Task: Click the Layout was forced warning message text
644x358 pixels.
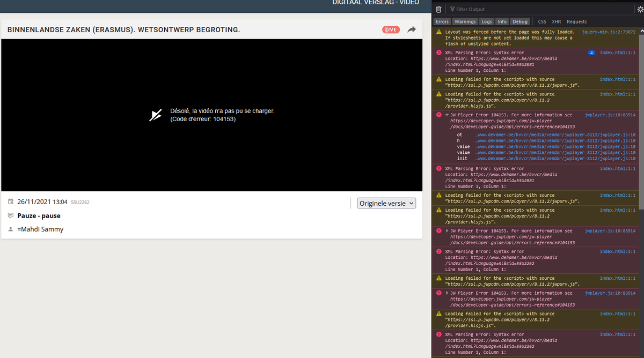Action: tap(509, 38)
